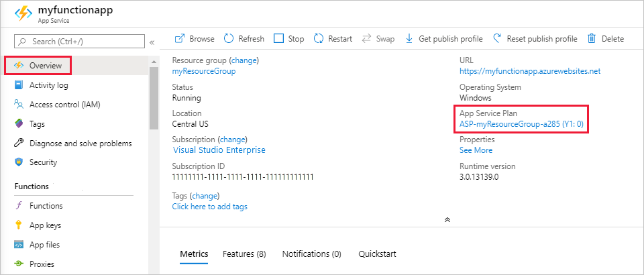Click the sidebar scrollbar thumb
The image size is (644, 275).
click(x=154, y=98)
